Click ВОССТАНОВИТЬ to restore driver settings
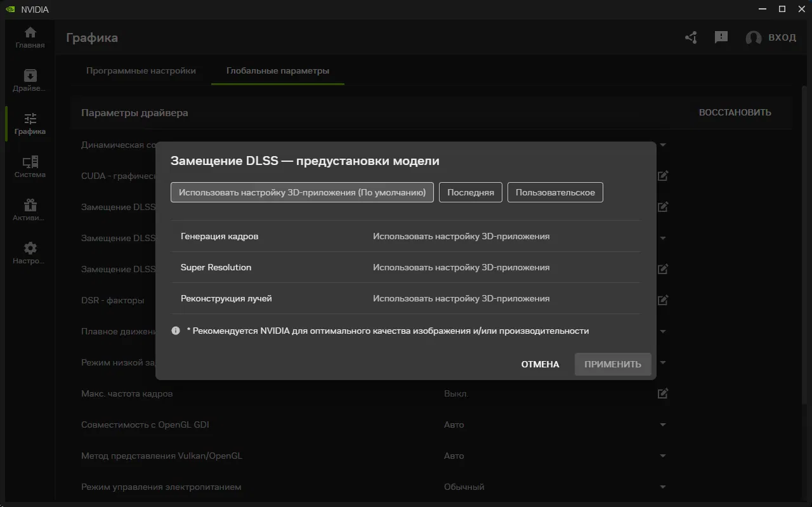812x507 pixels. pyautogui.click(x=735, y=112)
